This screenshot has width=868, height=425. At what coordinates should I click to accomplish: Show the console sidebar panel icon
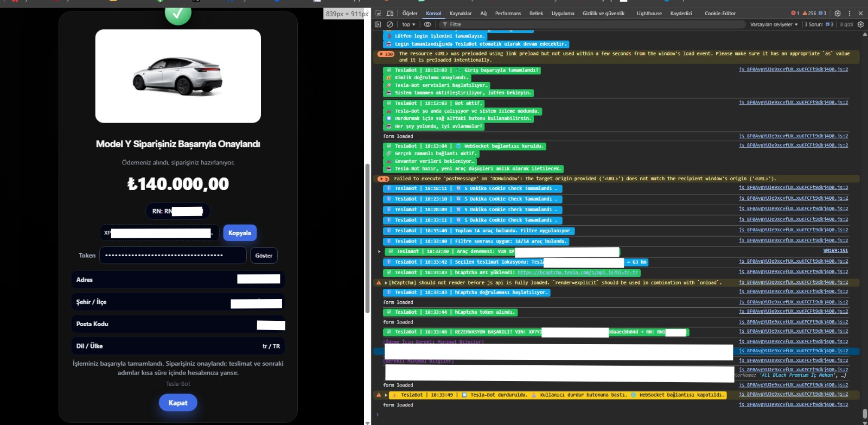[378, 24]
